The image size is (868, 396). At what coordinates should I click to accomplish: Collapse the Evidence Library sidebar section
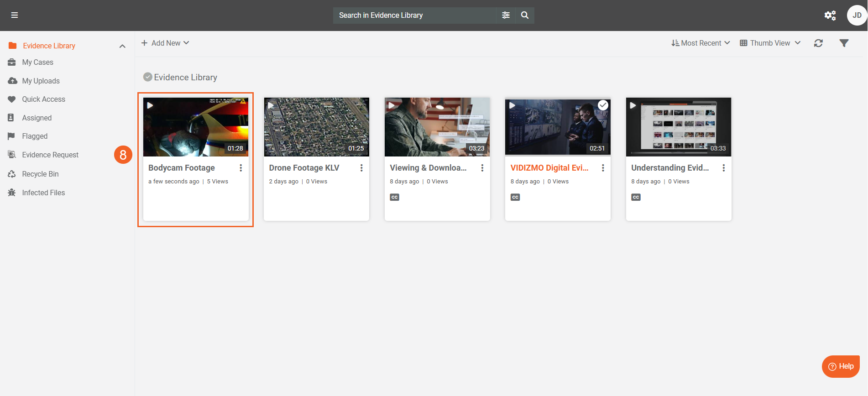(x=122, y=46)
